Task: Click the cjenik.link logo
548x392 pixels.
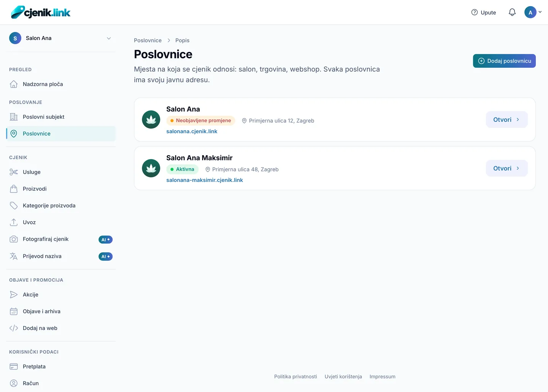Action: (41, 12)
